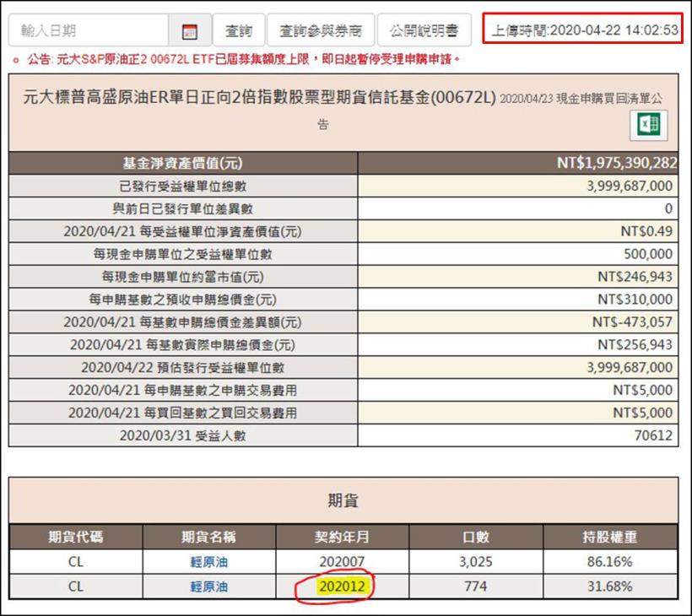Select the per-unit NAV value NT$0.49
The width and height of the screenshot is (692, 616).
tap(646, 231)
